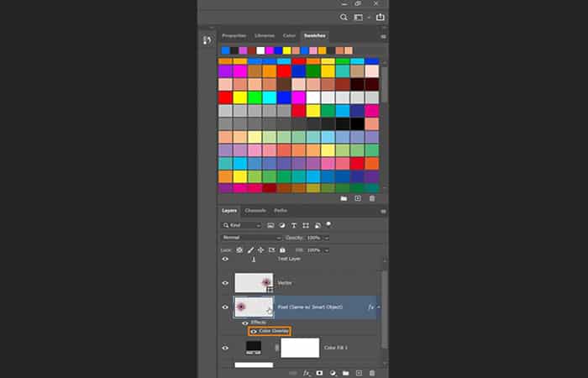Click the link layers icon
Viewport: 588px width, 378px height.
[293, 373]
